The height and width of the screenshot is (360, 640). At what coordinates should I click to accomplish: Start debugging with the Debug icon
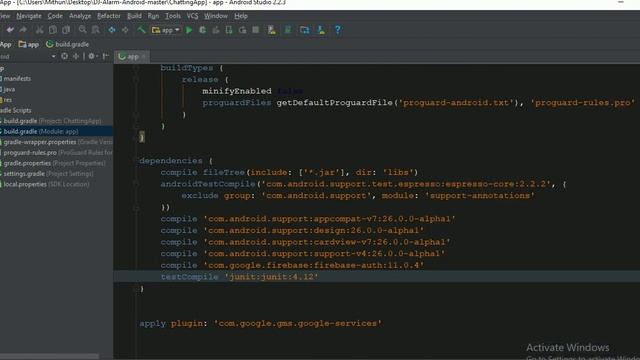click(202, 30)
